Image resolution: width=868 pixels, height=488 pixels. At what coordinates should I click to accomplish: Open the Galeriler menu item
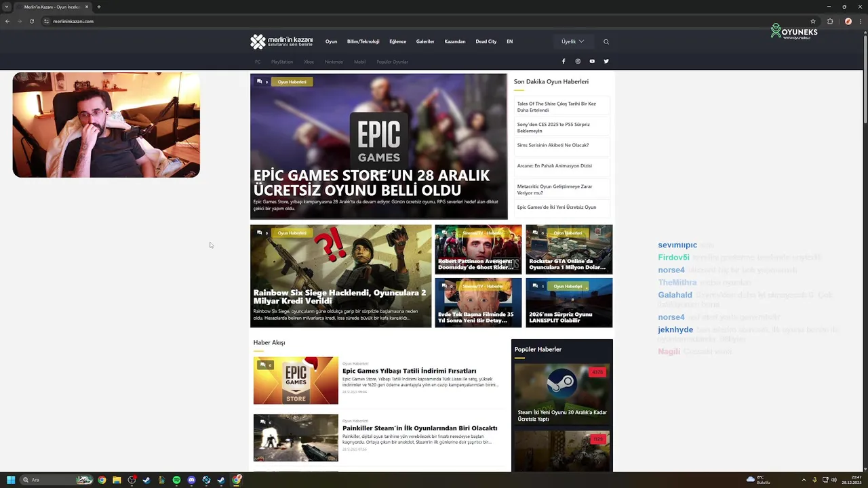425,41
